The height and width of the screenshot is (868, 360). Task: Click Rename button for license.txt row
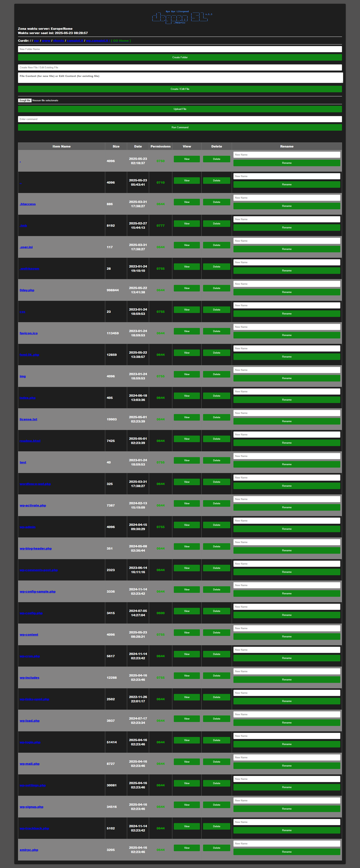[x=286, y=421]
